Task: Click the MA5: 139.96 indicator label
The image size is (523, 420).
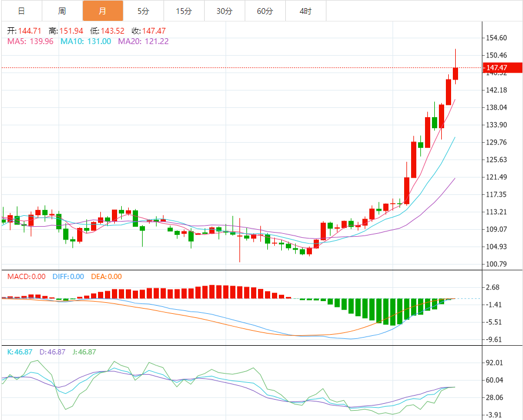Action: pos(30,41)
